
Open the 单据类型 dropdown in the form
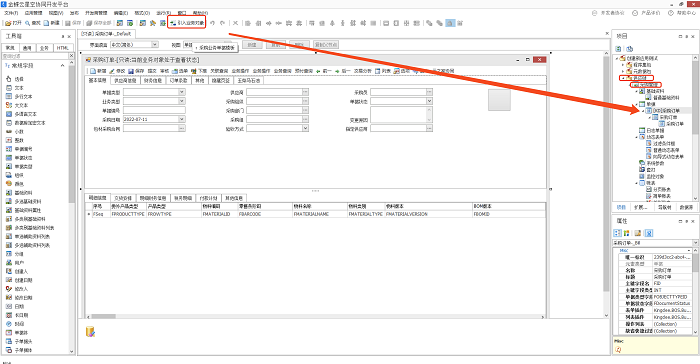click(182, 92)
